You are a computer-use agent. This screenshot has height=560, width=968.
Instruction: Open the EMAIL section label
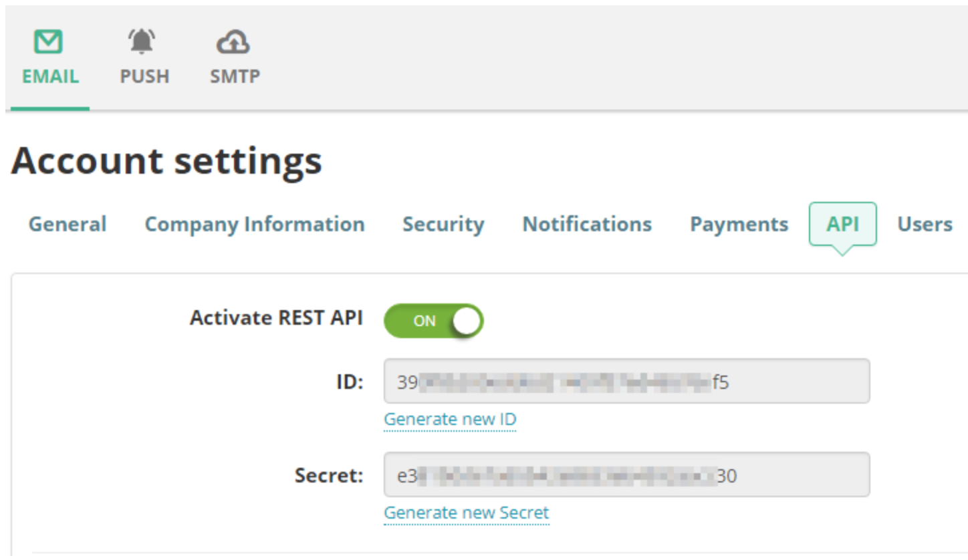pos(50,77)
